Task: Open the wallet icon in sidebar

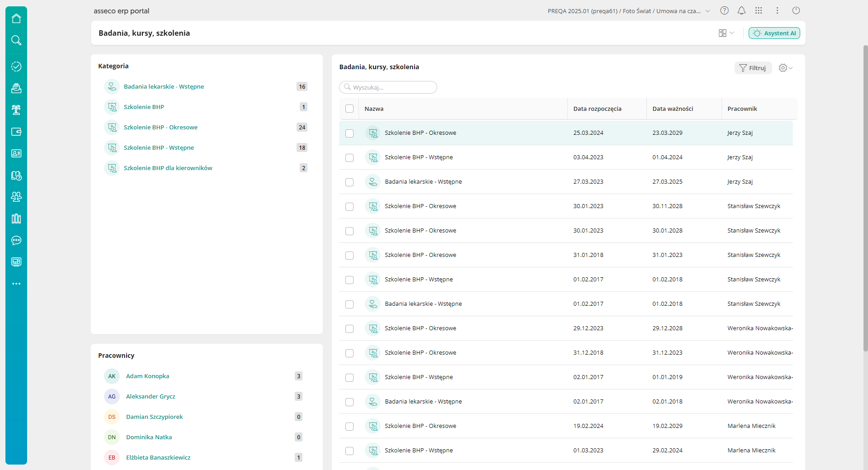Action: [16, 132]
